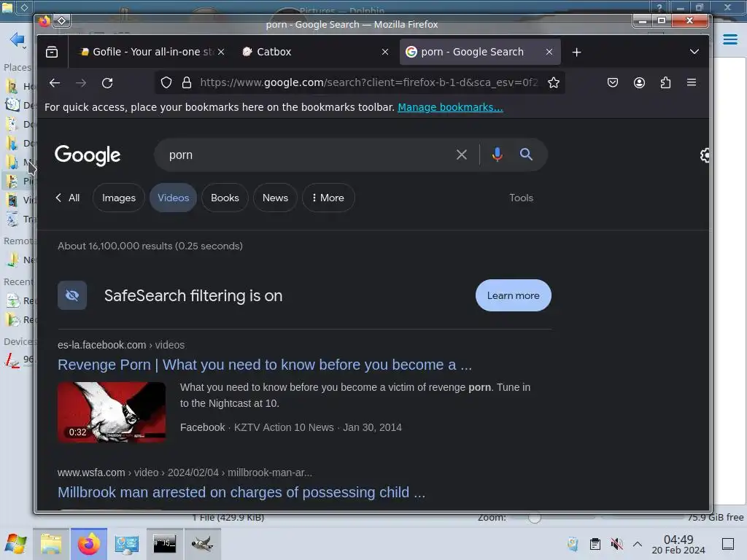Click the 0:32 video thumbnail
The height and width of the screenshot is (560, 747).
click(112, 413)
